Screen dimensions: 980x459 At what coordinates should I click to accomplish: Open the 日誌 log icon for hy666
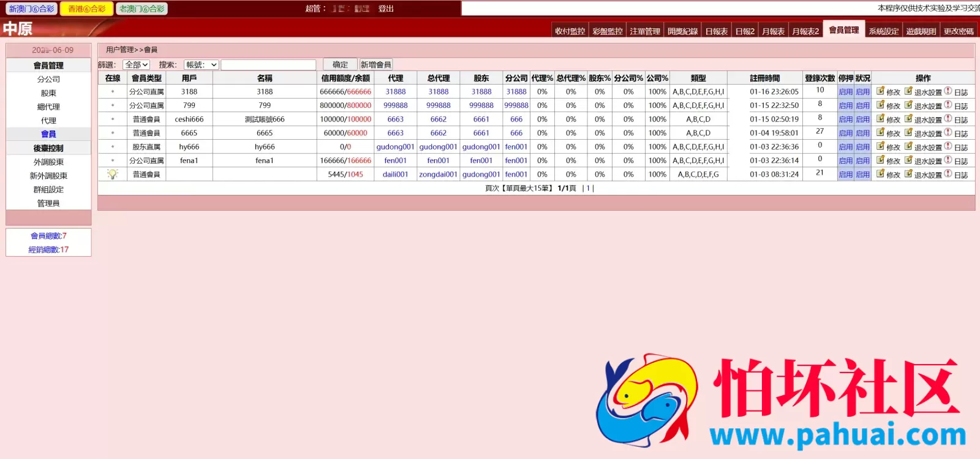[x=948, y=146]
